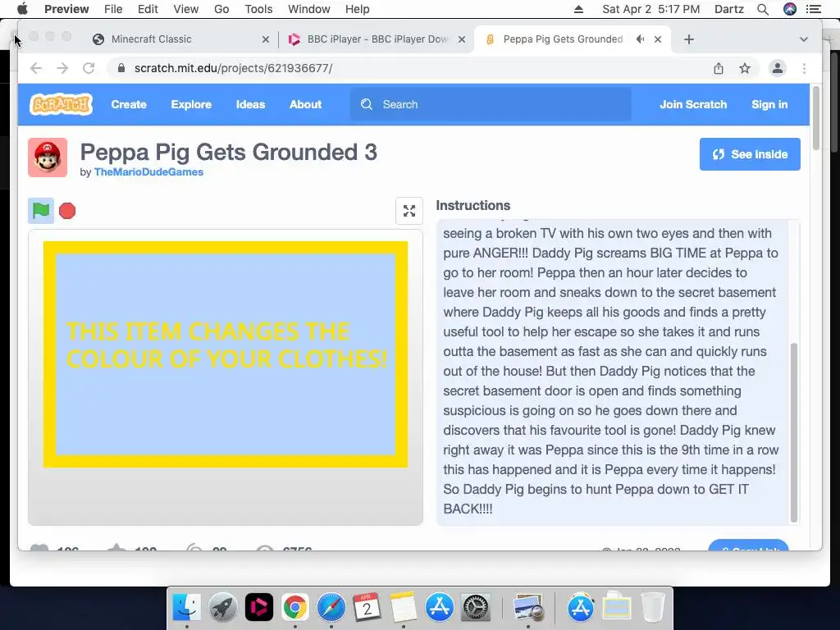This screenshot has height=630, width=840.
Task: View site info lock icon
Action: pos(121,68)
